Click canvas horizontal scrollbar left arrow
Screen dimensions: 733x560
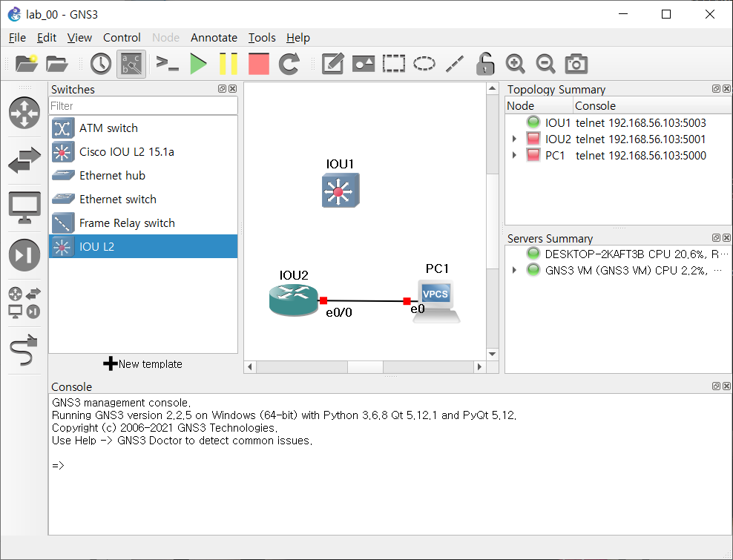point(250,367)
